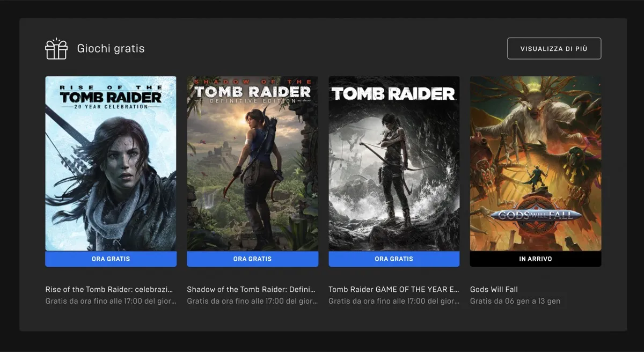Click the ORA GRATIS banner under Shadow of the Tomb Raider
This screenshot has width=644, height=352.
[252, 259]
